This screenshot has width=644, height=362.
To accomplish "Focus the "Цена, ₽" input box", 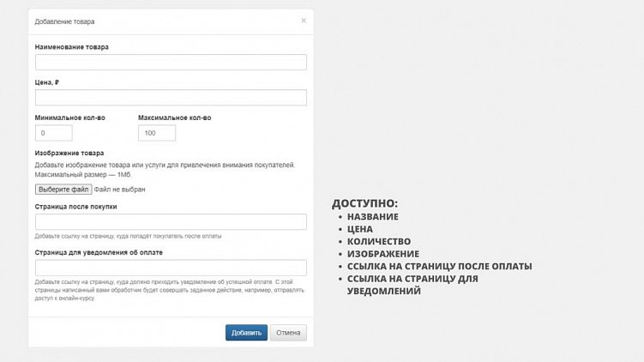I will pos(171,98).
